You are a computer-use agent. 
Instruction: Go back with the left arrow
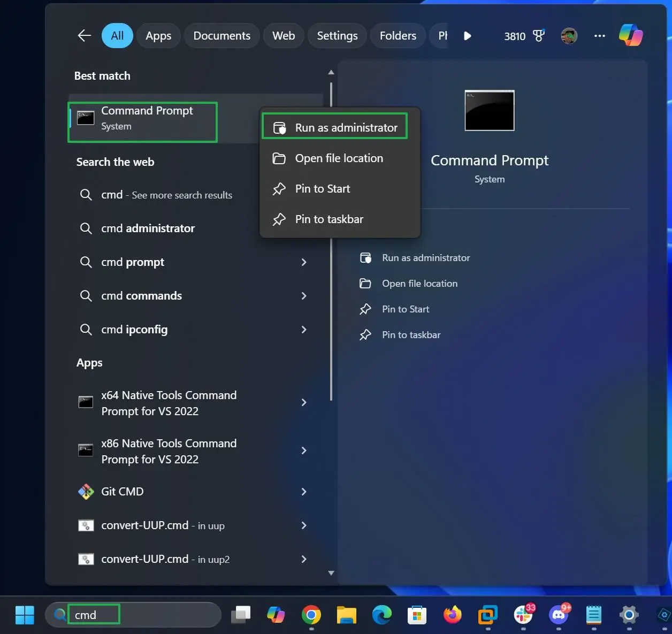[85, 36]
